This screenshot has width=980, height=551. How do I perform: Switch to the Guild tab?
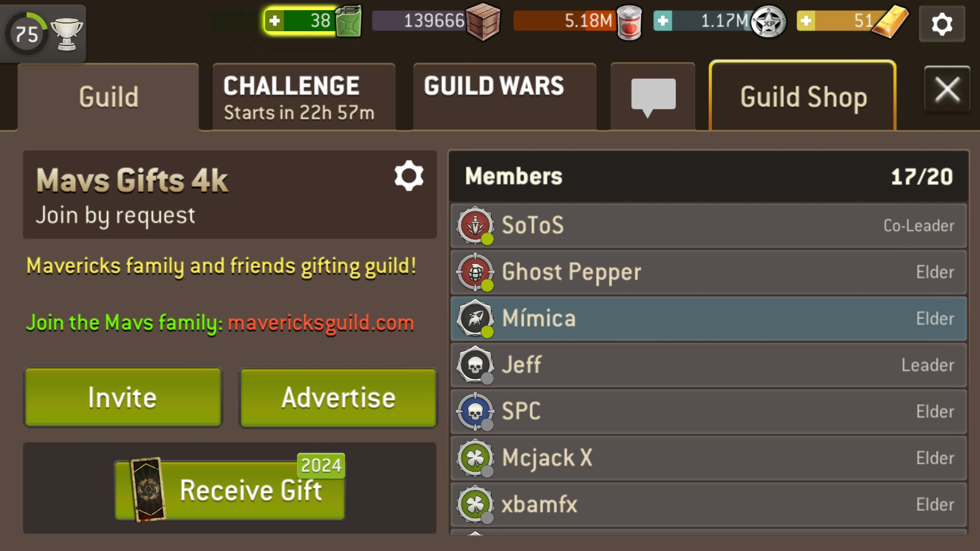coord(108,97)
